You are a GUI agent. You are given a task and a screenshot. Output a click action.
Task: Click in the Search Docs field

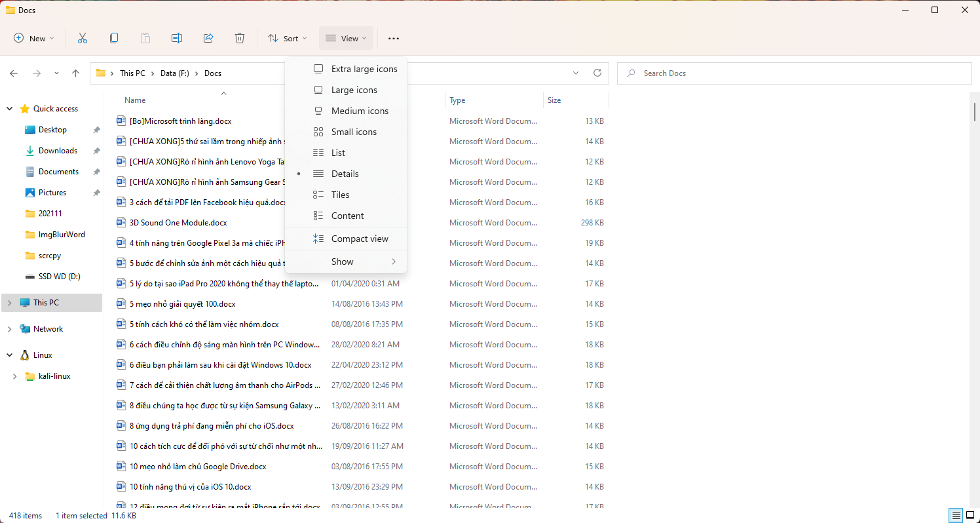point(794,73)
